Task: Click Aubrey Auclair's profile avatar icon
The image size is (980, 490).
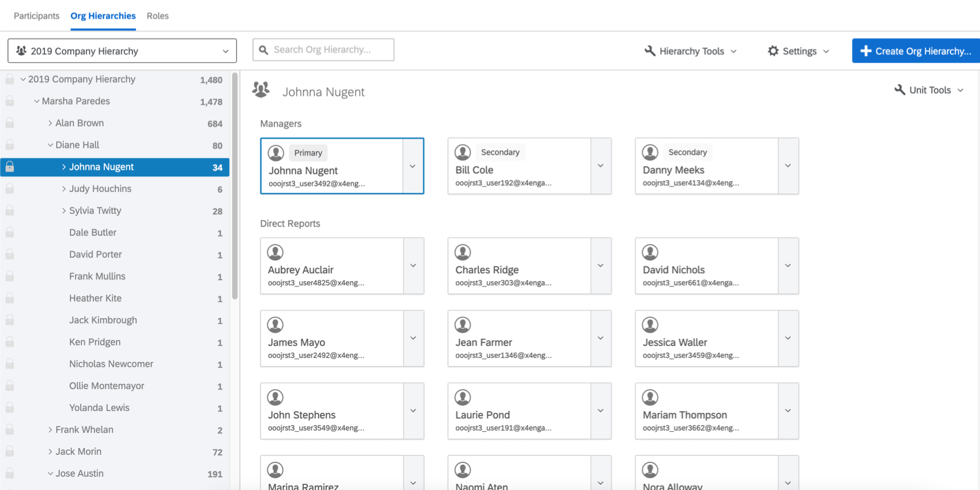Action: (x=276, y=252)
